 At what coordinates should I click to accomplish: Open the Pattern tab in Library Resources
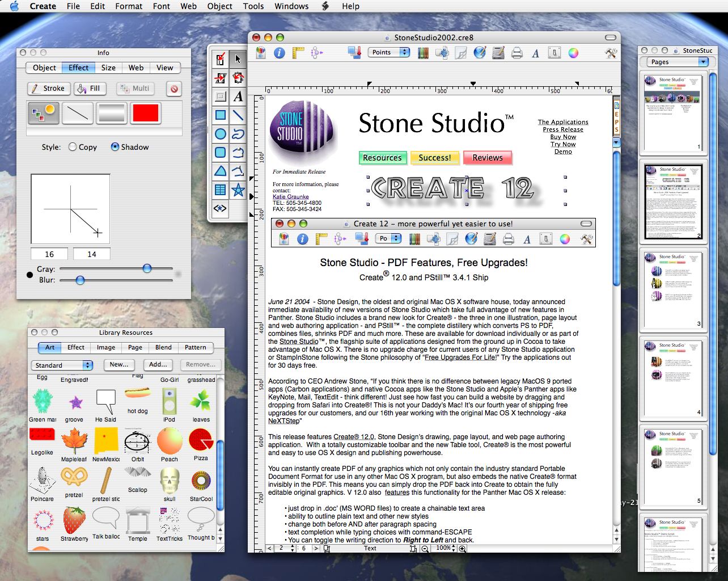[196, 347]
